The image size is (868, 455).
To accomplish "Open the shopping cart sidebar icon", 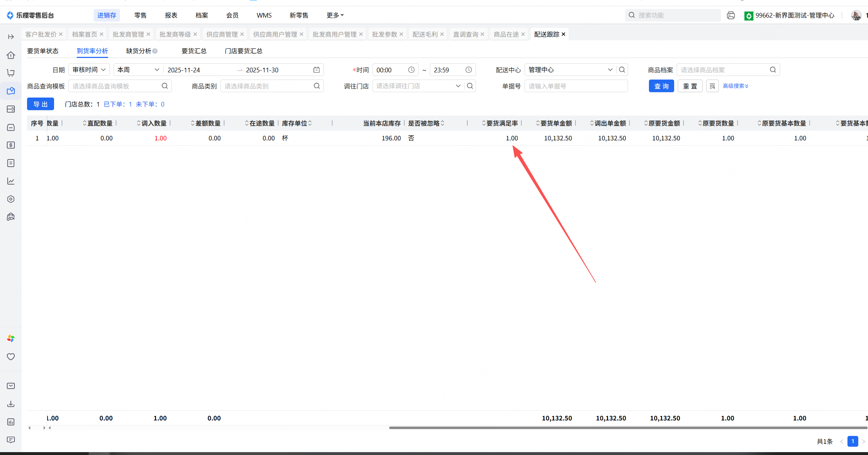I will tap(11, 73).
